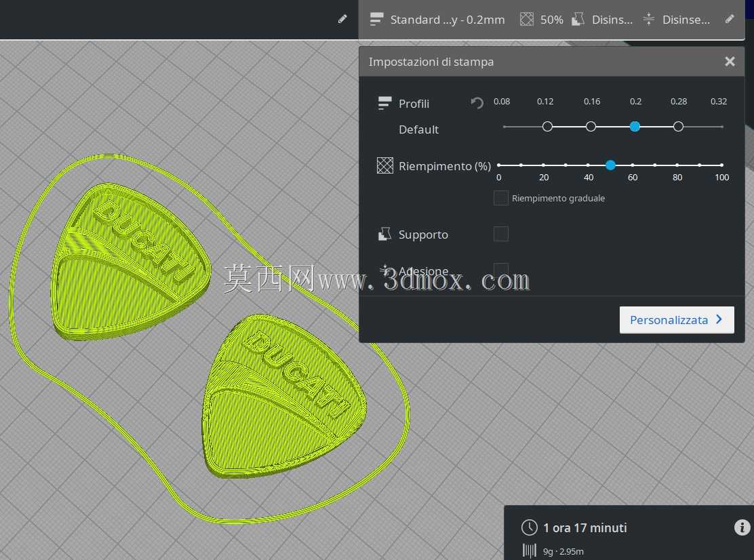
Task: Select the 0.28 layer height profile
Action: (678, 126)
